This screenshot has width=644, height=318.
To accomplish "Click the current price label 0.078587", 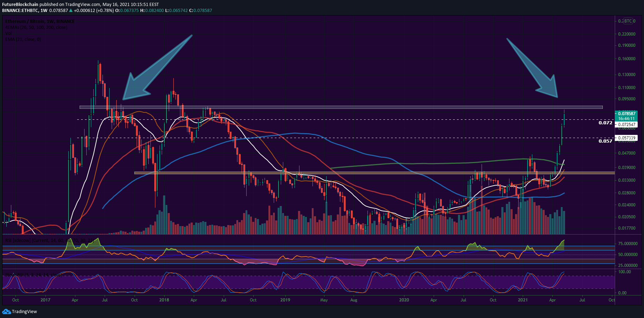I will point(626,114).
